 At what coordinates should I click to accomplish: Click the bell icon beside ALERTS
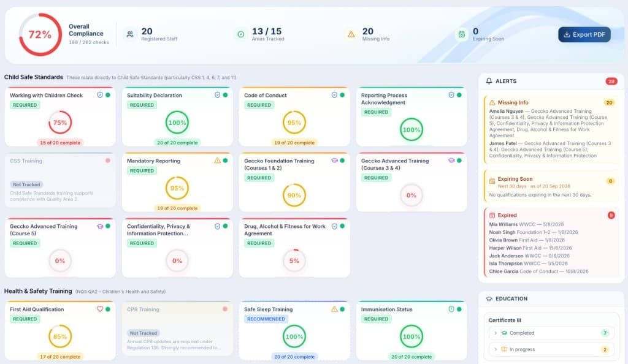pyautogui.click(x=489, y=81)
